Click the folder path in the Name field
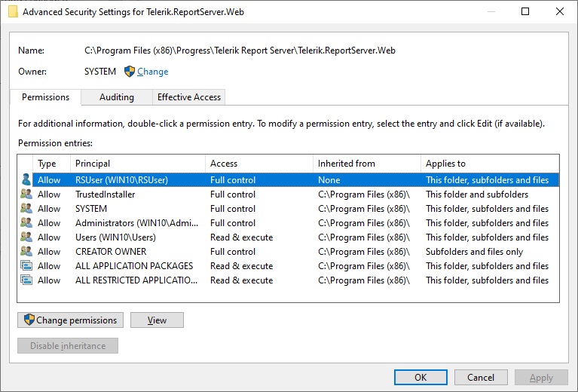Screen dimensions: 578x392 pyautogui.click(x=240, y=51)
